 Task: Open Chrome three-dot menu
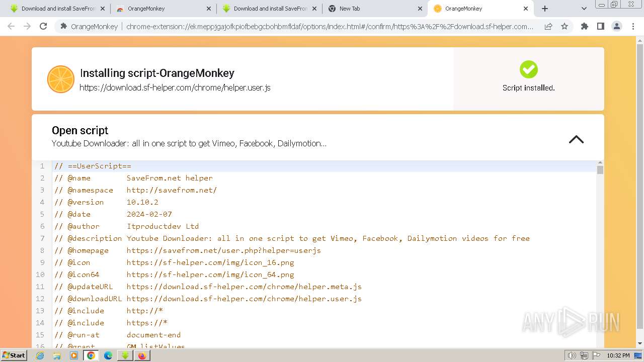pyautogui.click(x=633, y=26)
